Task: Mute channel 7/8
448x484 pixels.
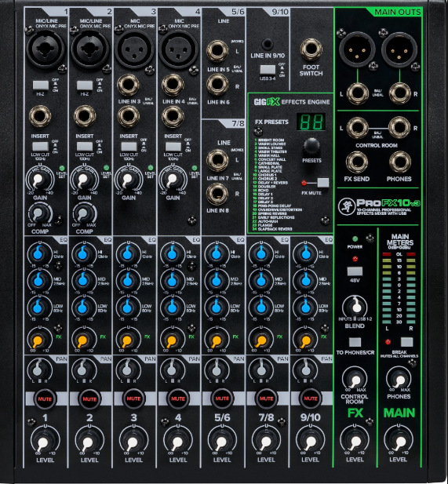Action: pyautogui.click(x=266, y=398)
